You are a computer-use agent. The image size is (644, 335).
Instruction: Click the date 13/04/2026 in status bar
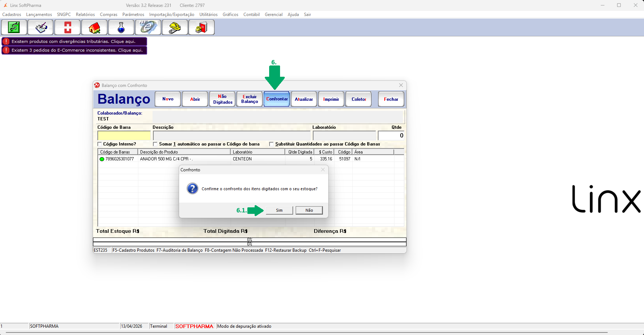pyautogui.click(x=131, y=326)
